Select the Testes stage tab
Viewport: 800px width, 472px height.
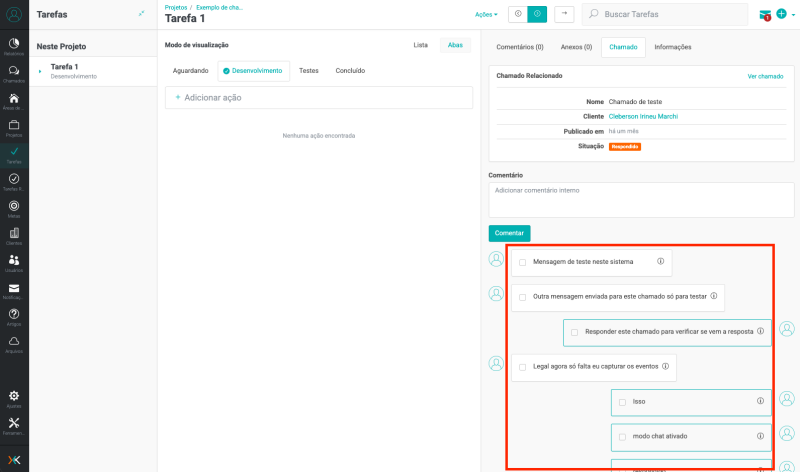click(309, 71)
